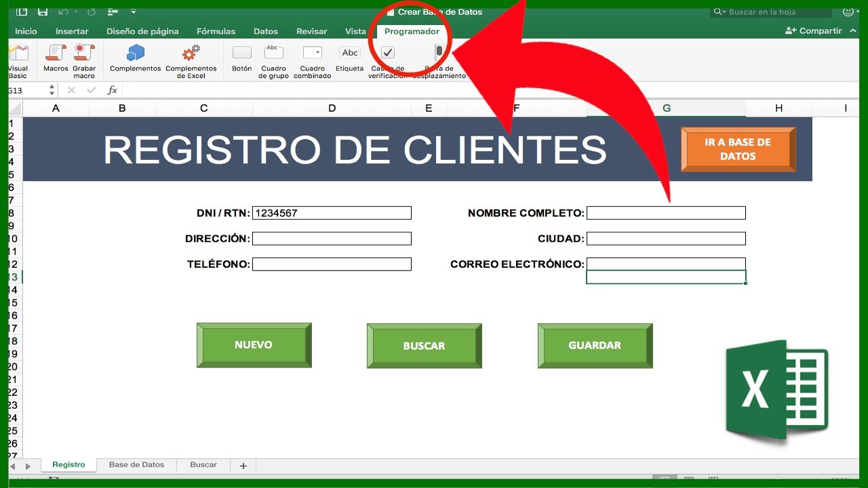Select column A header
Image resolution: width=868 pixels, height=488 pixels.
[x=56, y=108]
